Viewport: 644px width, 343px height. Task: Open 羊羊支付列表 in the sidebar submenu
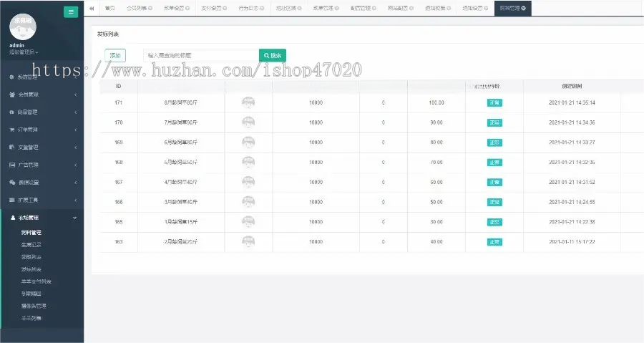(36, 281)
